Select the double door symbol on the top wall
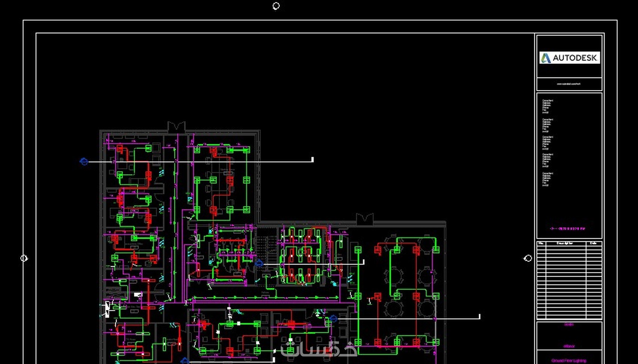This screenshot has width=638, height=364. pos(176,127)
